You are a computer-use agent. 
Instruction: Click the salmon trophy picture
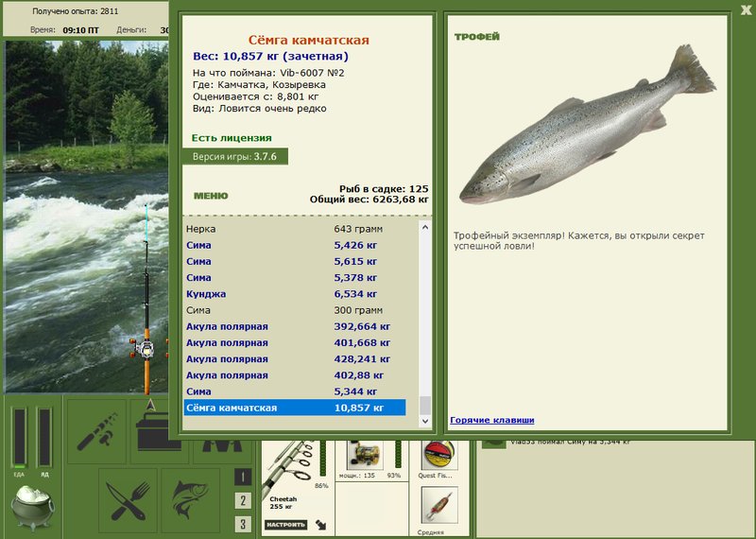[587, 124]
